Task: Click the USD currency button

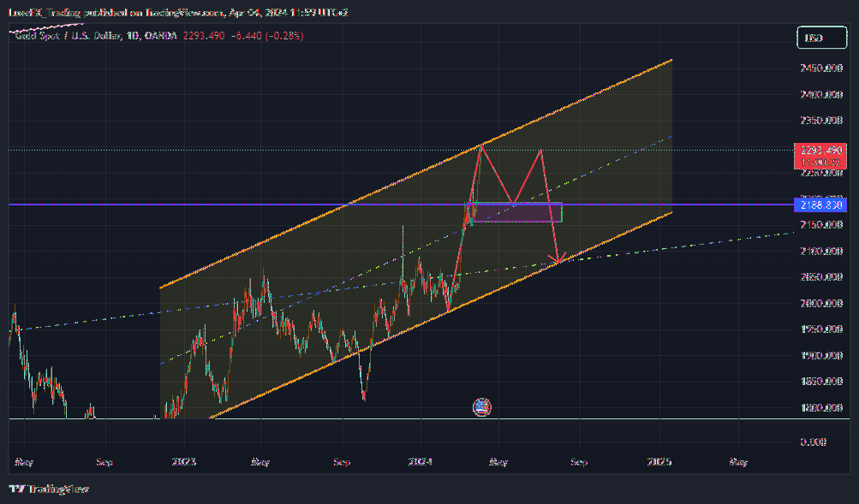Action: coord(821,38)
